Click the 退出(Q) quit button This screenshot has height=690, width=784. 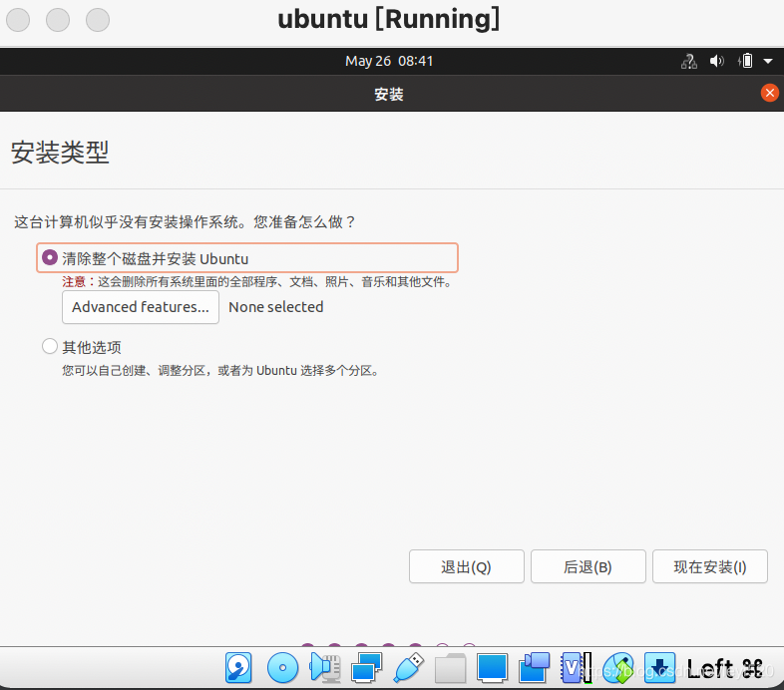(x=466, y=566)
